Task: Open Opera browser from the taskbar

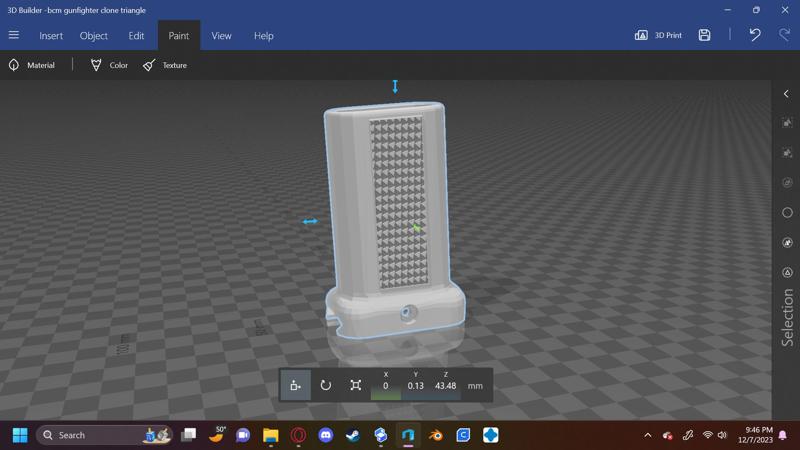Action: pyautogui.click(x=298, y=435)
